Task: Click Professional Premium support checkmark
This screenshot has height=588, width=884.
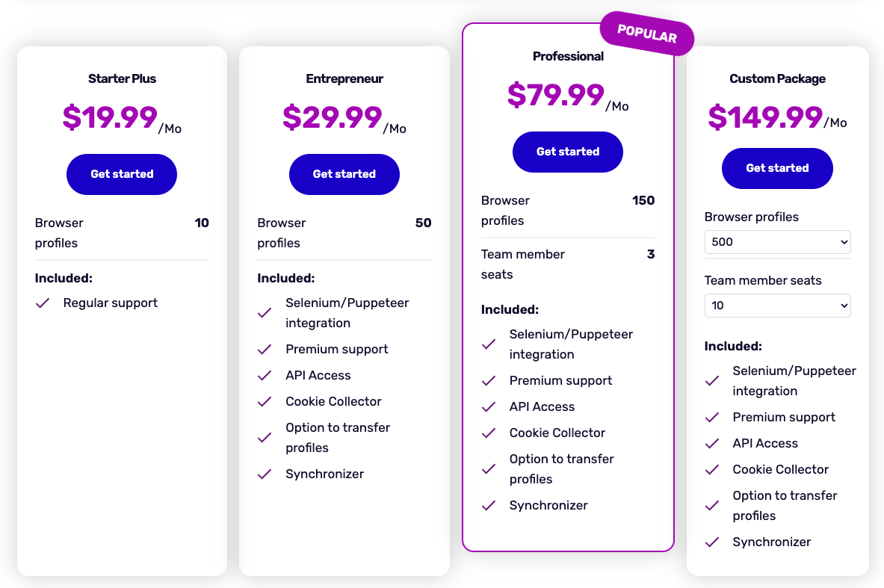Action: (489, 381)
